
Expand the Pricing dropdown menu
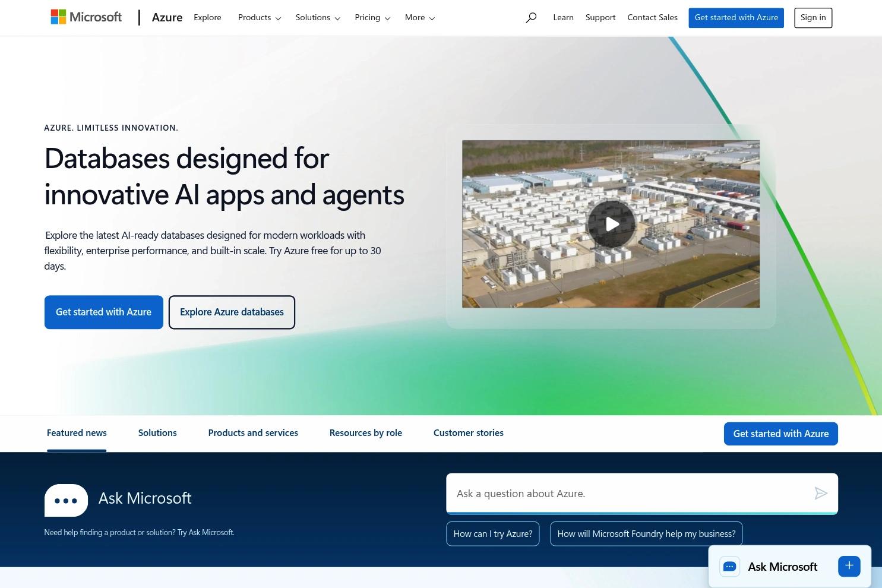point(372,18)
